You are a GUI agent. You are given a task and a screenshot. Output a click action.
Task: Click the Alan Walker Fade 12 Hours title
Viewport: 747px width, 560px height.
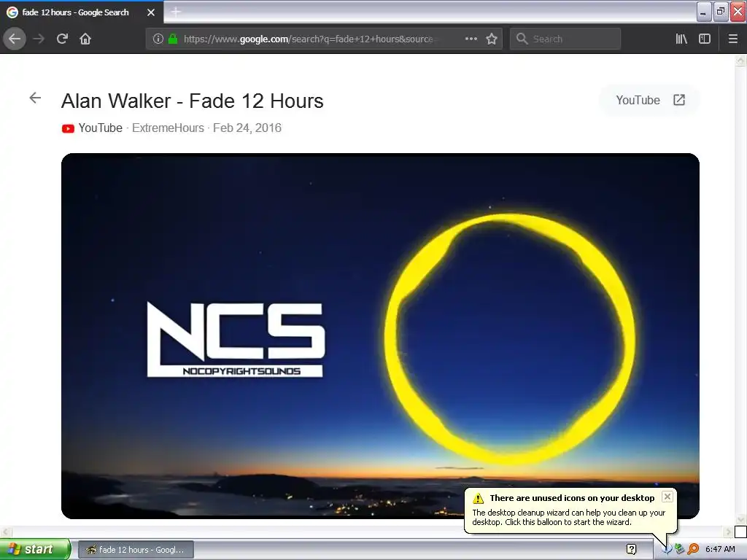193,101
